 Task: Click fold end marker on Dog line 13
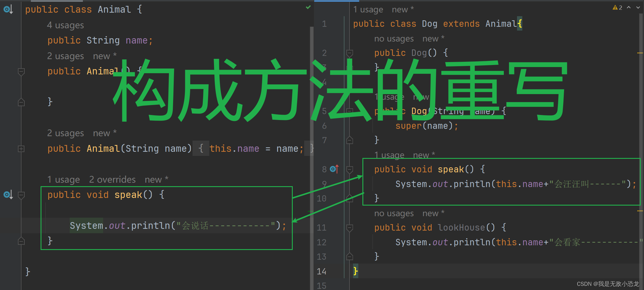[x=349, y=256]
